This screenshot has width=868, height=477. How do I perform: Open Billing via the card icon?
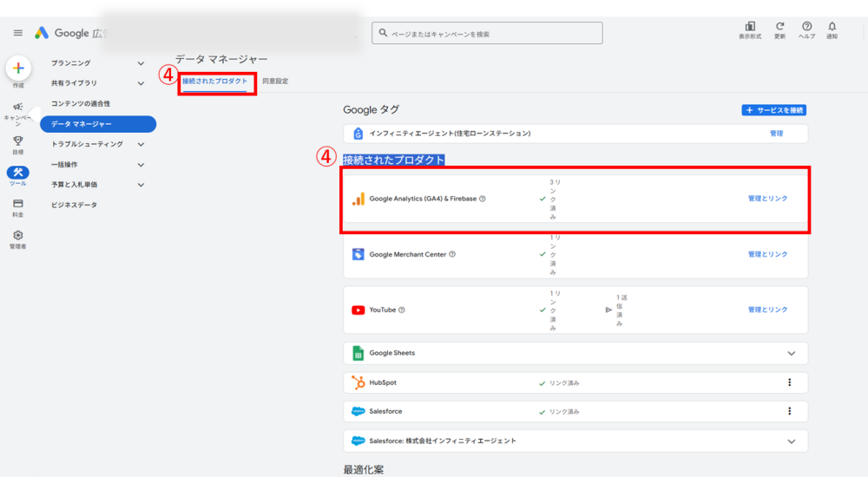point(17,204)
